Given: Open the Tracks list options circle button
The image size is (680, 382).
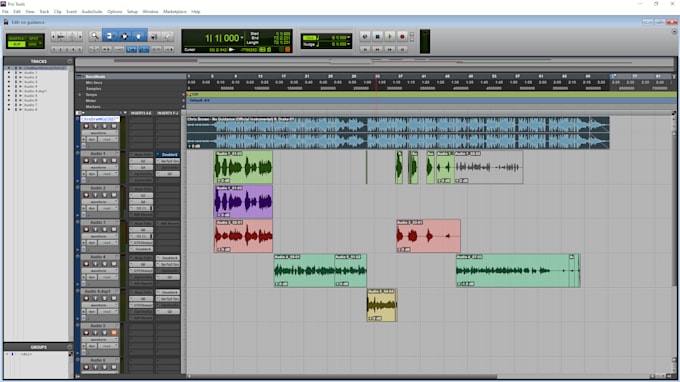Looking at the screenshot, I should (70, 61).
